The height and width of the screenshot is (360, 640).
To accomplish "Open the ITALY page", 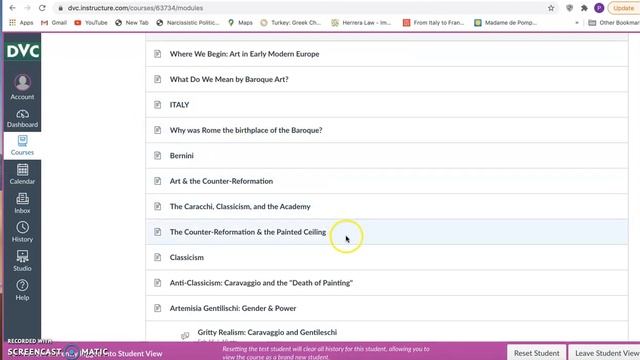I will [179, 105].
